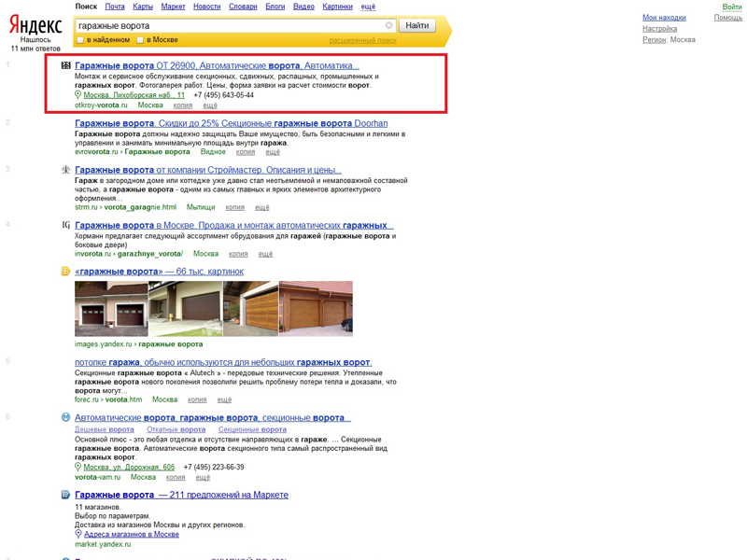This screenshot has height=560, width=747.
Task: Expand 'ещё' under evrovorota.ru result
Action: [273, 152]
